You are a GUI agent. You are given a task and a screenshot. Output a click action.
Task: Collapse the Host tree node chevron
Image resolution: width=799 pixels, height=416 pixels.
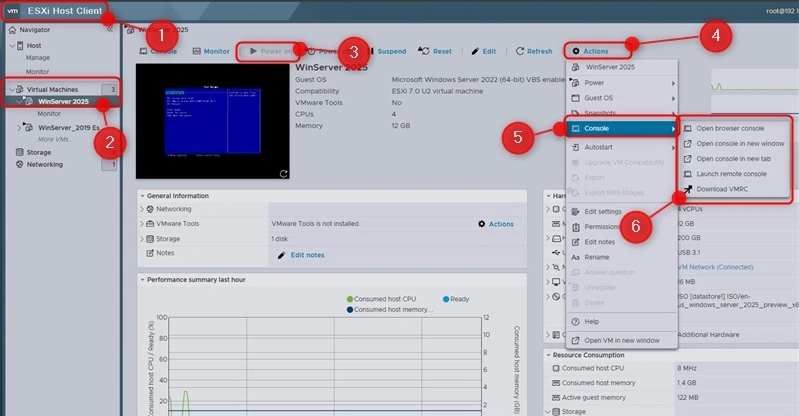coord(12,45)
